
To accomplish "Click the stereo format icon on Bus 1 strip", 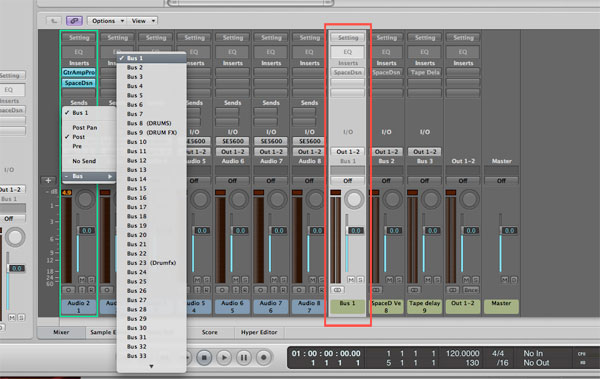I will pyautogui.click(x=338, y=290).
